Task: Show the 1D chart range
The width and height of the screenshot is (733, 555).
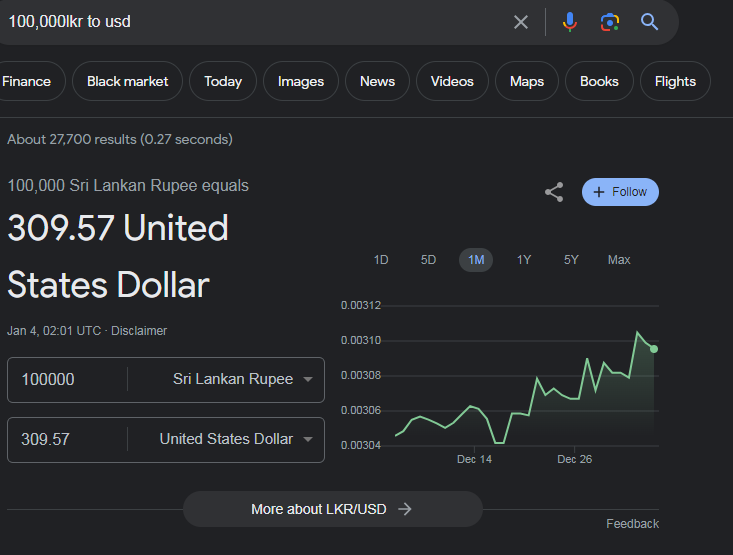Action: coord(381,260)
